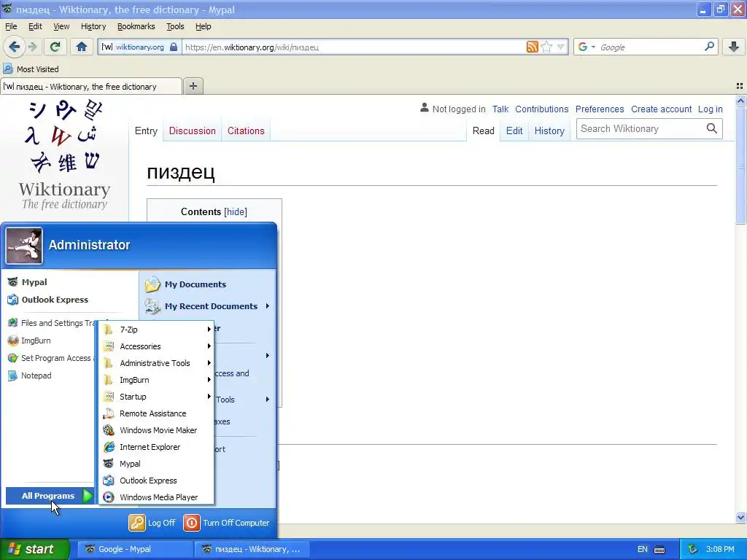This screenshot has height=560, width=747.
Task: Expand My Recent Documents submenu
Action: tap(207, 306)
